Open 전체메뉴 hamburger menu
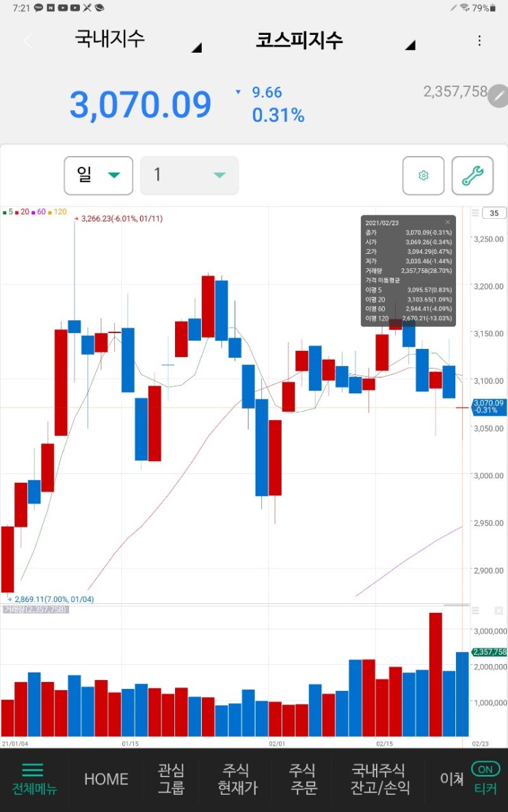This screenshot has height=812, width=508. click(34, 779)
